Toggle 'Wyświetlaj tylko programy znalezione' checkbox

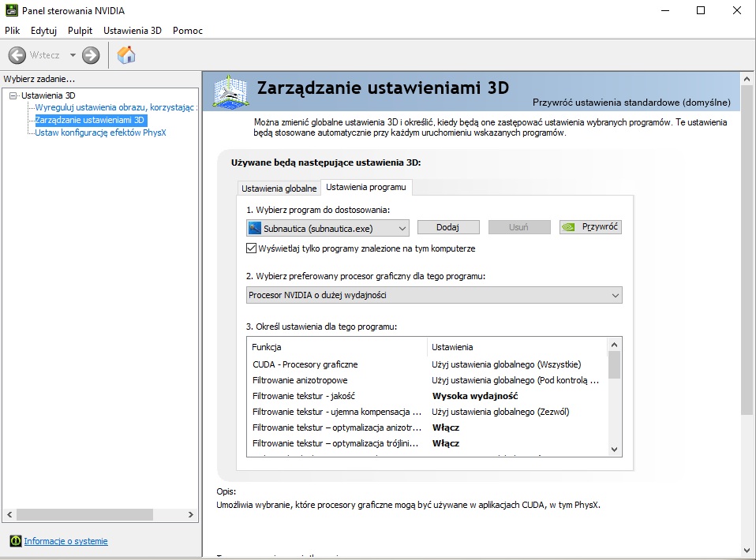click(x=251, y=248)
